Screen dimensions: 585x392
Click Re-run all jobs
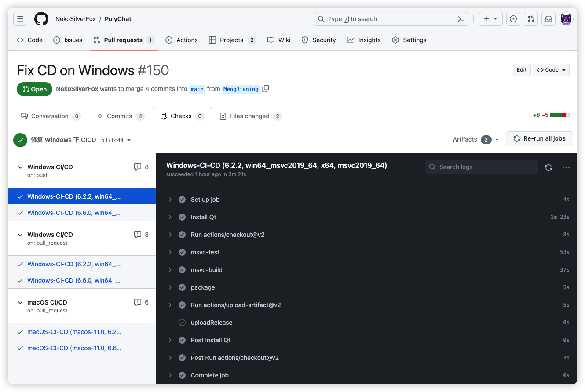[x=539, y=138]
